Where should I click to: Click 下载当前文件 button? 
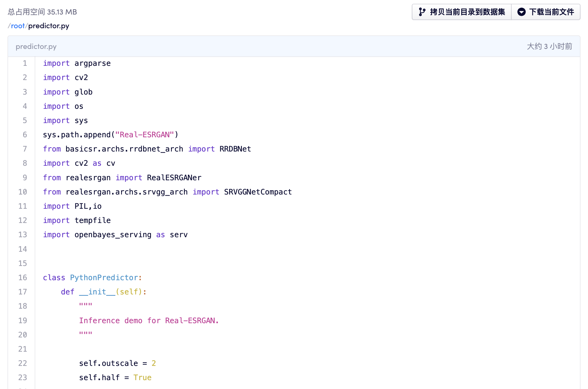(x=546, y=12)
